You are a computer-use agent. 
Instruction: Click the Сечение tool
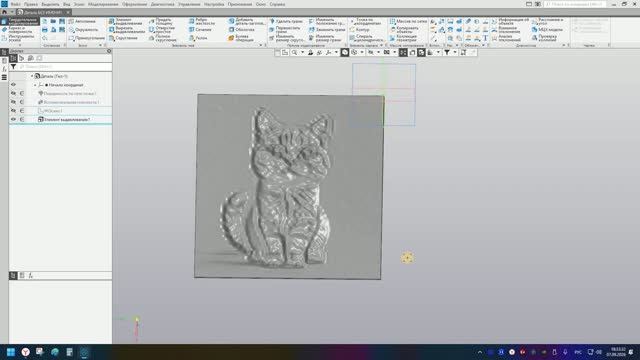click(200, 30)
